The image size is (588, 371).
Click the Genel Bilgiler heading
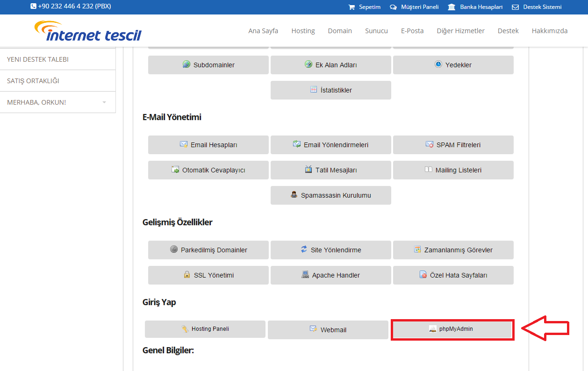pos(168,350)
